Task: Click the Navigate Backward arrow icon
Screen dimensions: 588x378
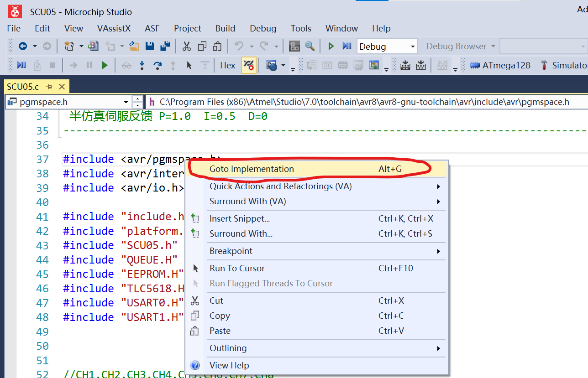Action: 24,46
